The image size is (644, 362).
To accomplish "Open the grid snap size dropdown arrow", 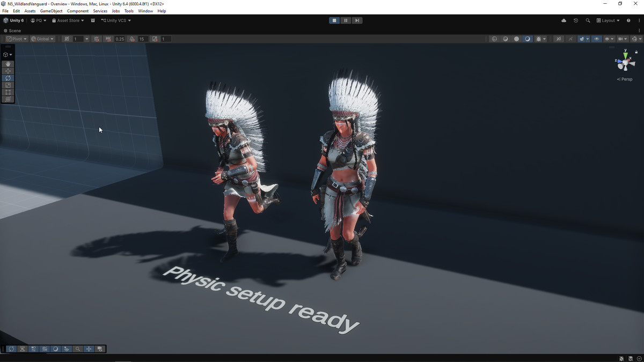I will click(87, 39).
